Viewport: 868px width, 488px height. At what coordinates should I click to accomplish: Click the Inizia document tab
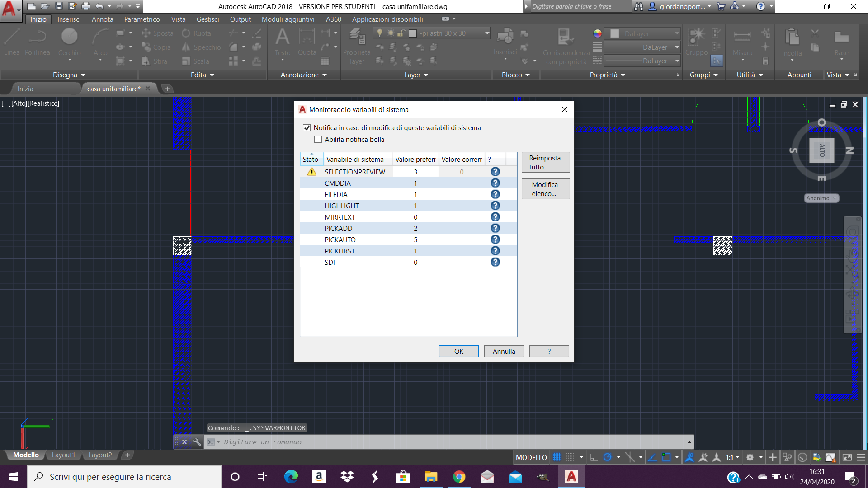point(25,89)
